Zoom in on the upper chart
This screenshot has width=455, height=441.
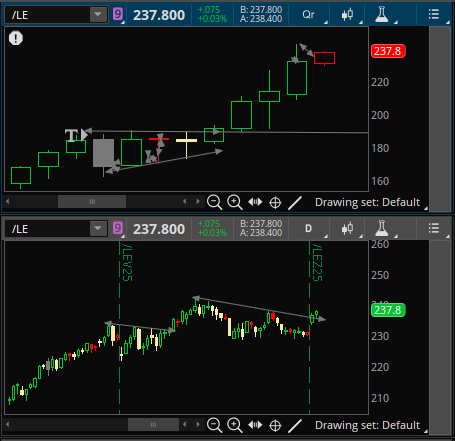coord(235,202)
